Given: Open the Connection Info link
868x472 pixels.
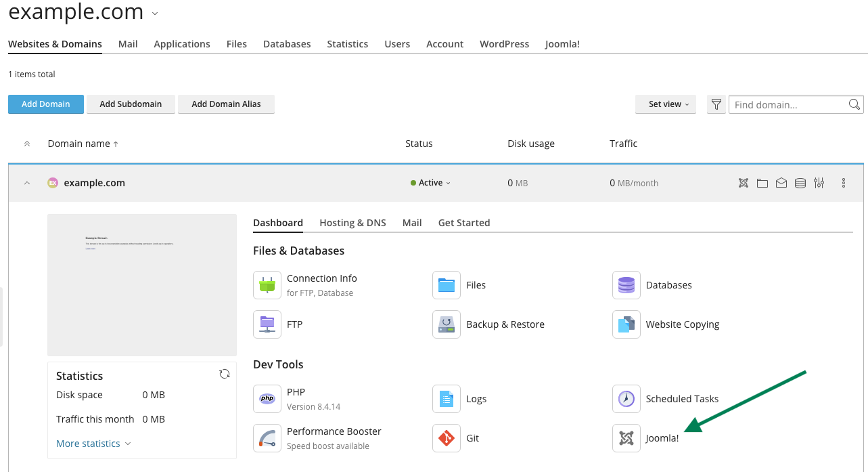Looking at the screenshot, I should pyautogui.click(x=322, y=278).
